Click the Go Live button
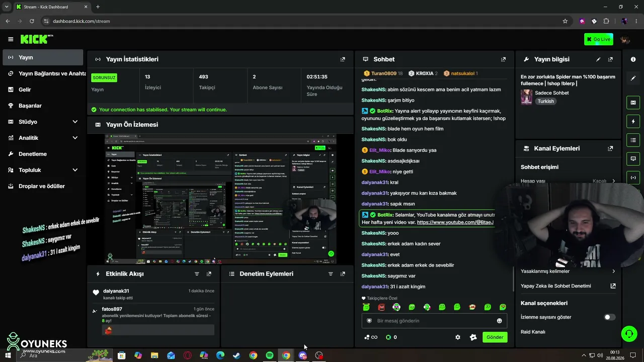This screenshot has width=644, height=362. click(599, 39)
